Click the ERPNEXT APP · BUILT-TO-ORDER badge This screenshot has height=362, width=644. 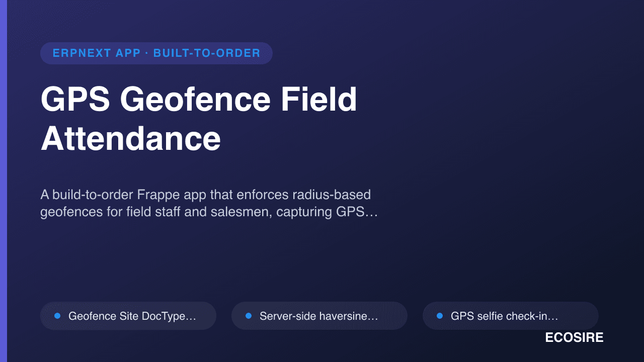coord(156,53)
